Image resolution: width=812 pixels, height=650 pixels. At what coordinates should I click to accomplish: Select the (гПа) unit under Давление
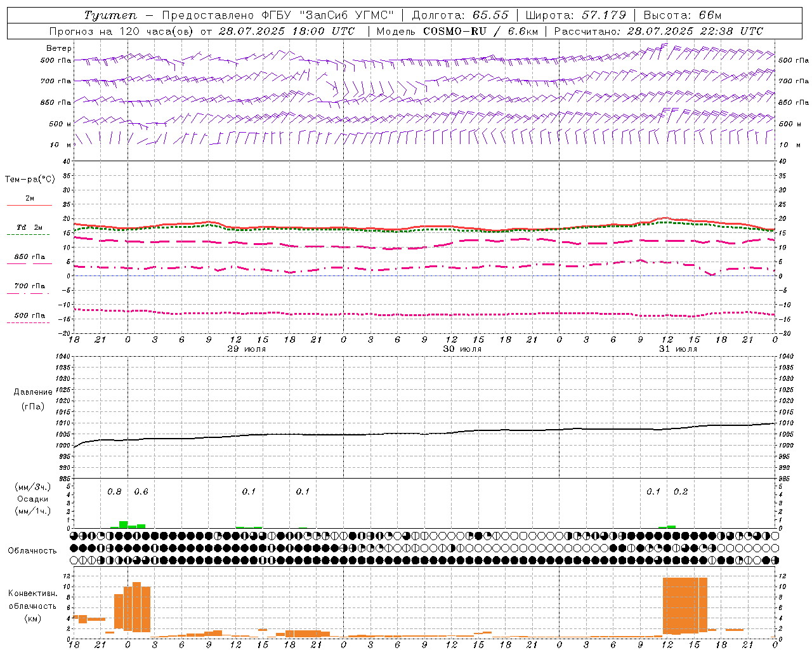(x=33, y=406)
